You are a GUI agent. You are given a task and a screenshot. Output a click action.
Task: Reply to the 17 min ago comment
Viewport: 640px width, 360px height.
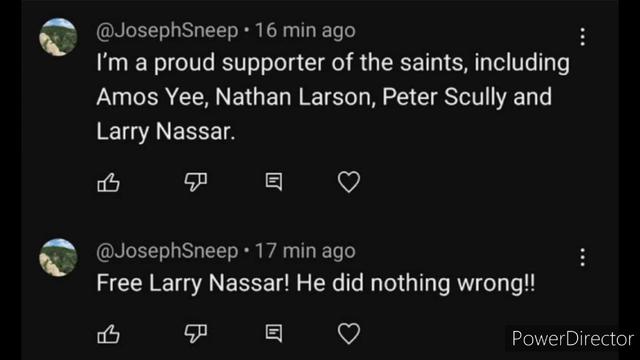273,333
